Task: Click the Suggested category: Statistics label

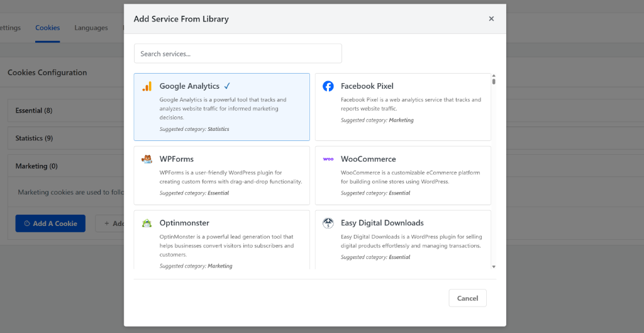Action: click(194, 129)
